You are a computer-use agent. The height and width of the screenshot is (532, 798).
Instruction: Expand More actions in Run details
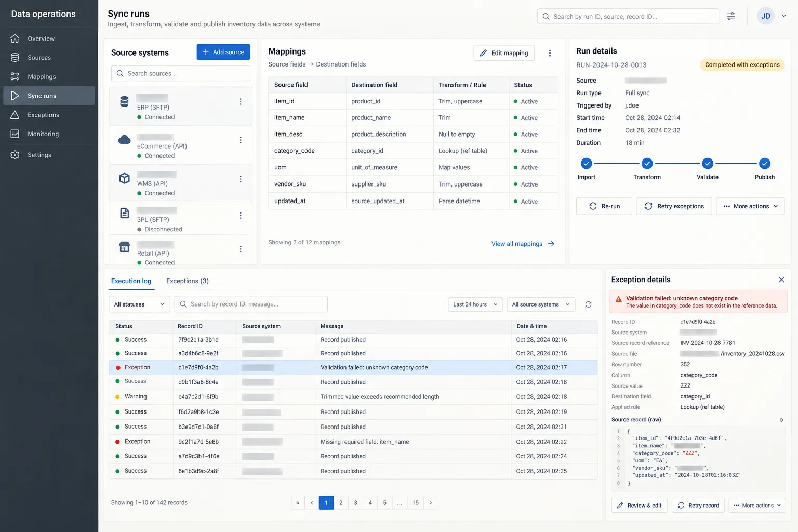pyautogui.click(x=750, y=206)
